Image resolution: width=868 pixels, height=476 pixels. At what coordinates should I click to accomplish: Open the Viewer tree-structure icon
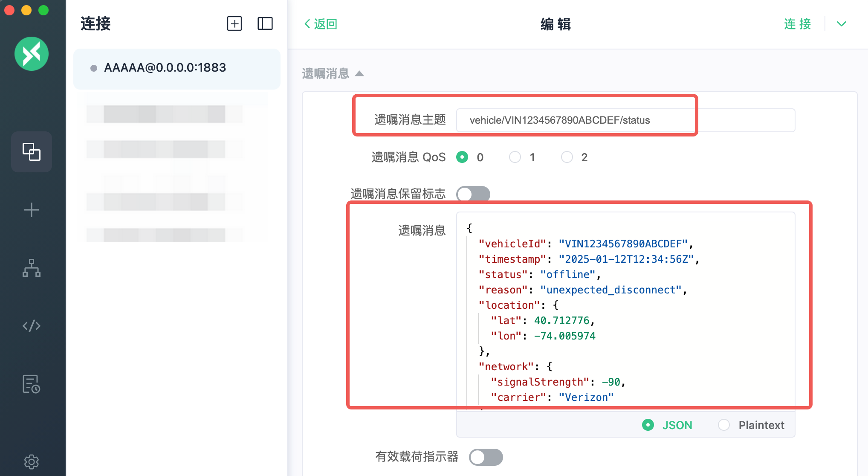point(32,268)
